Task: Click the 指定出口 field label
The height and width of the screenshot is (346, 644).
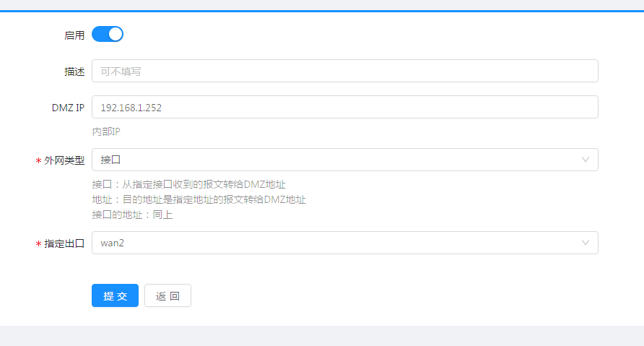Action: coord(64,243)
